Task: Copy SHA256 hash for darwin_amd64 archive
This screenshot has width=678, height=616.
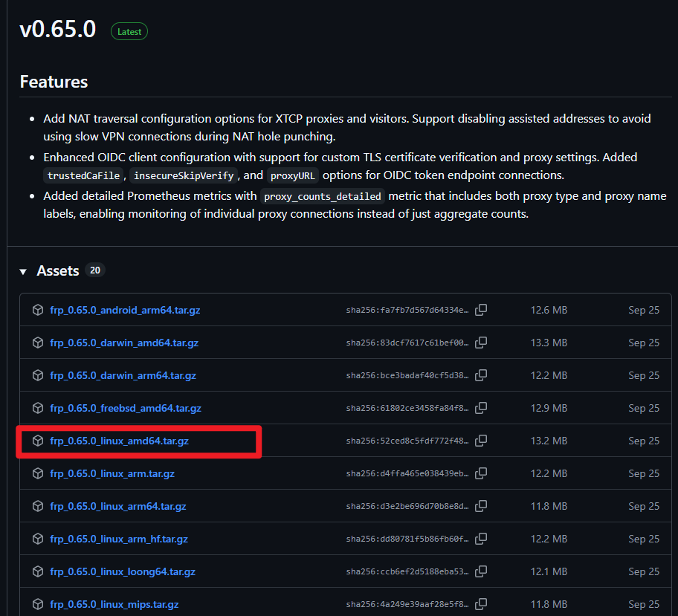Action: [x=481, y=343]
